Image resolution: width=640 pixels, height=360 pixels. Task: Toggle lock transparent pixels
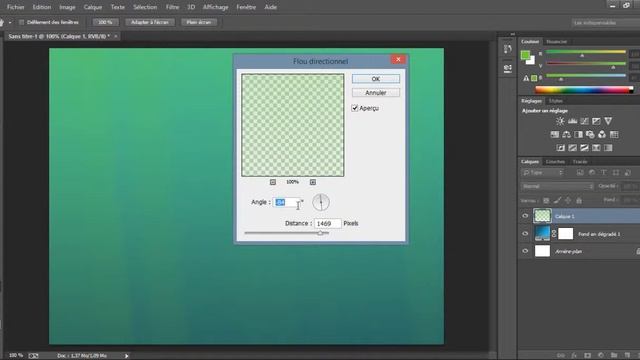click(x=546, y=200)
